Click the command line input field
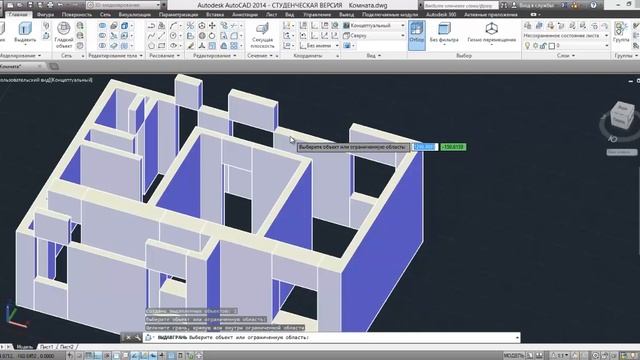640x360 pixels. (332, 338)
